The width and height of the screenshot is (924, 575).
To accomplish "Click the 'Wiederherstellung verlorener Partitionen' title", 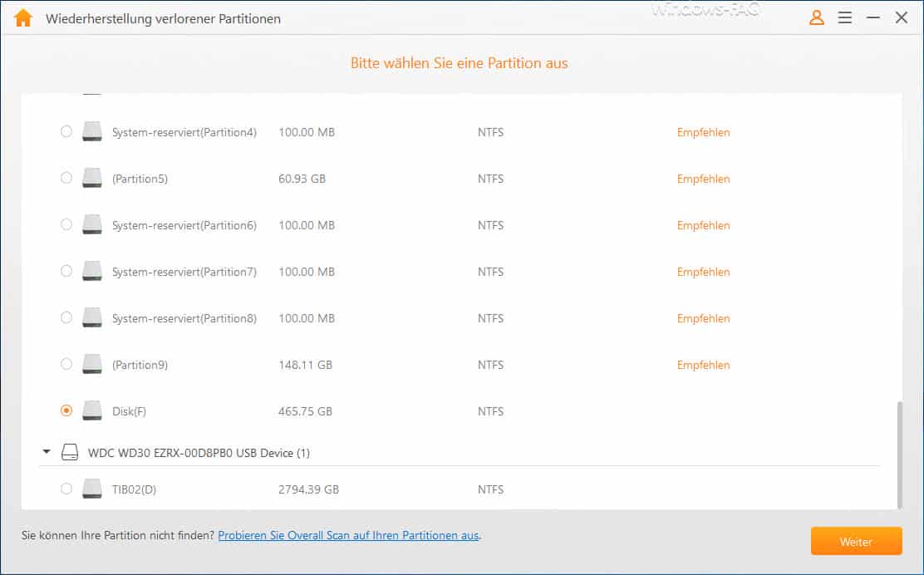I will point(163,19).
